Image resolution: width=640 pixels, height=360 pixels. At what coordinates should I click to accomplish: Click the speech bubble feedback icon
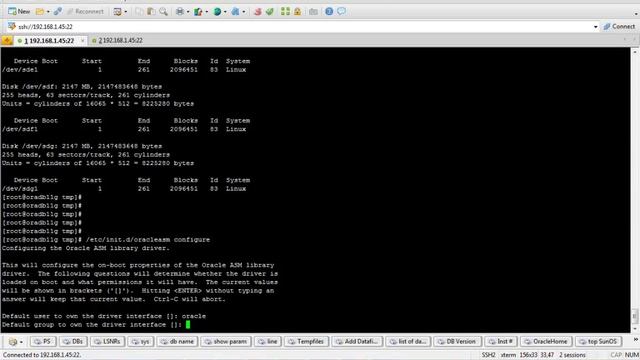[x=341, y=11]
